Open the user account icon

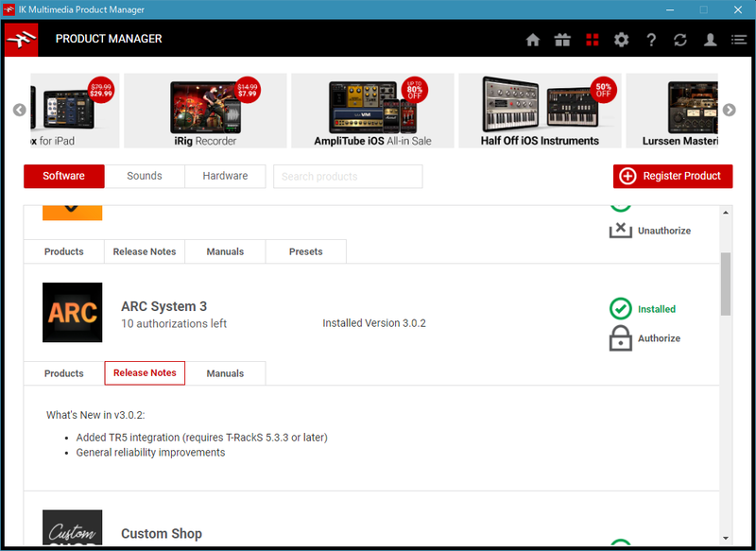[710, 40]
